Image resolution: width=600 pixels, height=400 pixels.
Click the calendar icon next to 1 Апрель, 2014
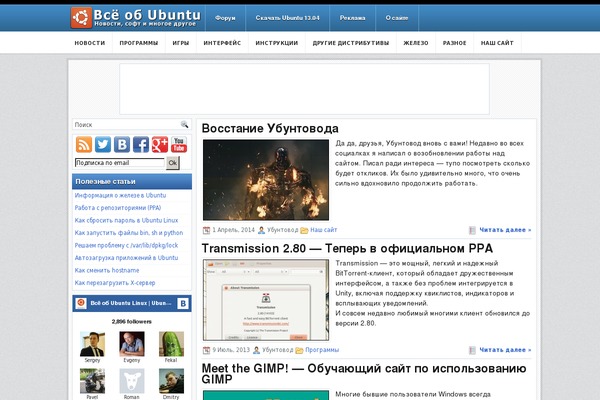(x=206, y=230)
